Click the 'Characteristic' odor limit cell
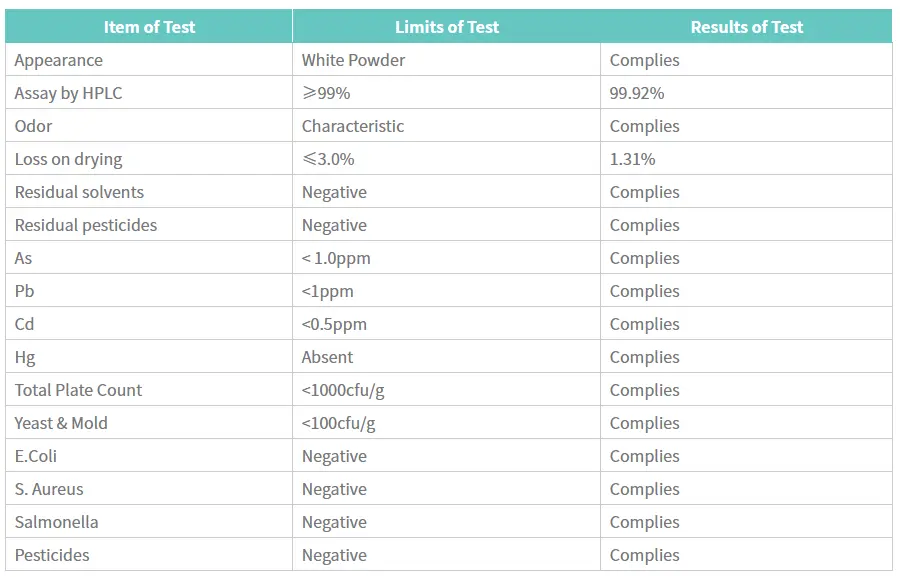 coord(353,126)
